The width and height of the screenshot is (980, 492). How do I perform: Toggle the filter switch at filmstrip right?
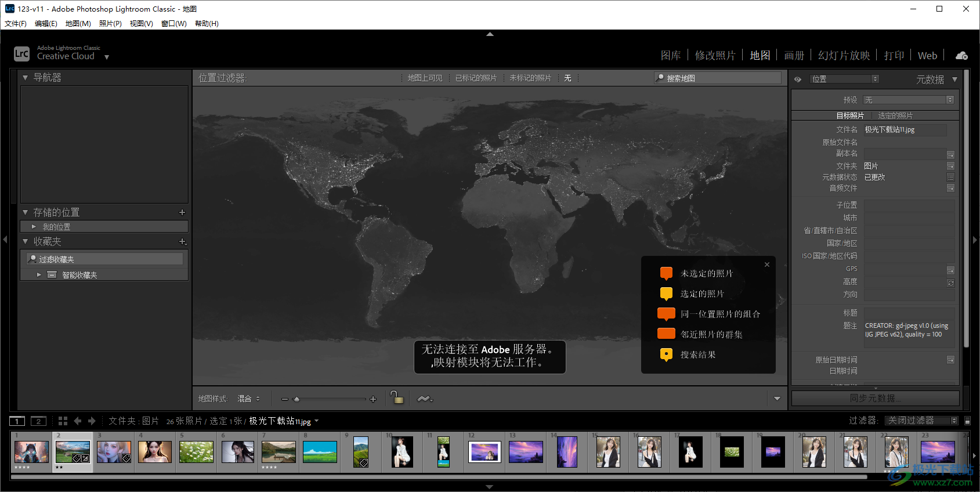967,421
